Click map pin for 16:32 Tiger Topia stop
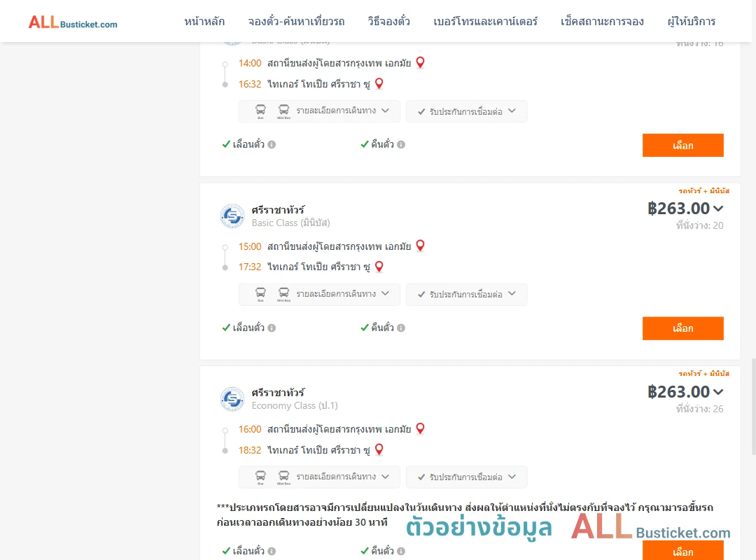This screenshot has width=756, height=560. [x=379, y=84]
